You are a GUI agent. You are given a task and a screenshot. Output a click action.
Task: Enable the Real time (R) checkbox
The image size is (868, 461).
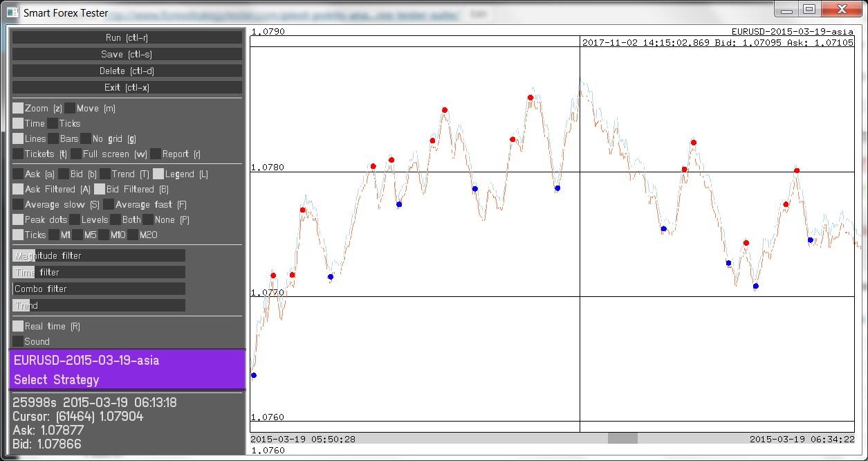tap(18, 326)
